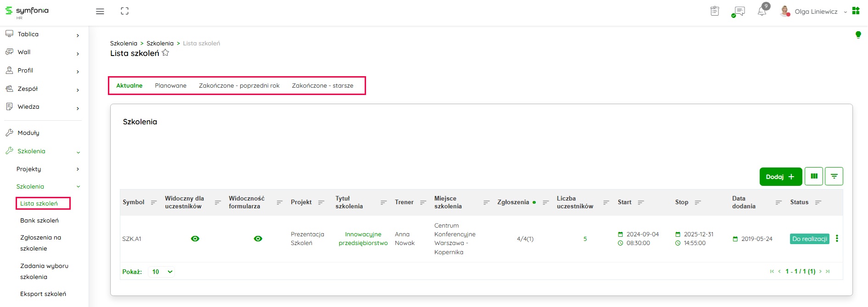Click the green lightbulb hint icon
The image size is (868, 307).
click(858, 35)
